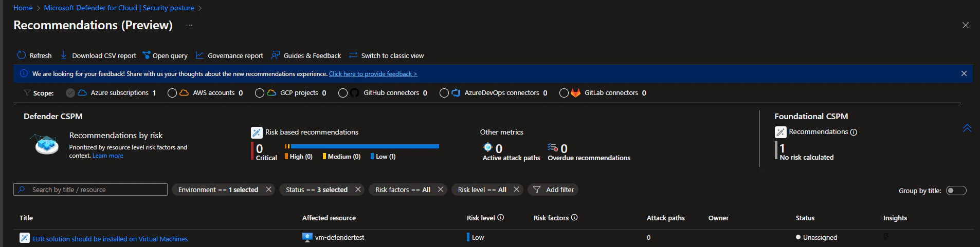The image size is (980, 247).
Task: Click the Foundational CSPM recommendations wand icon
Action: click(x=781, y=132)
